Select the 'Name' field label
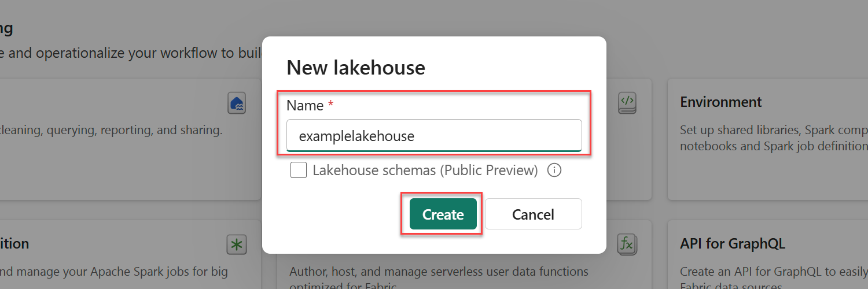The height and width of the screenshot is (289, 868). (305, 105)
